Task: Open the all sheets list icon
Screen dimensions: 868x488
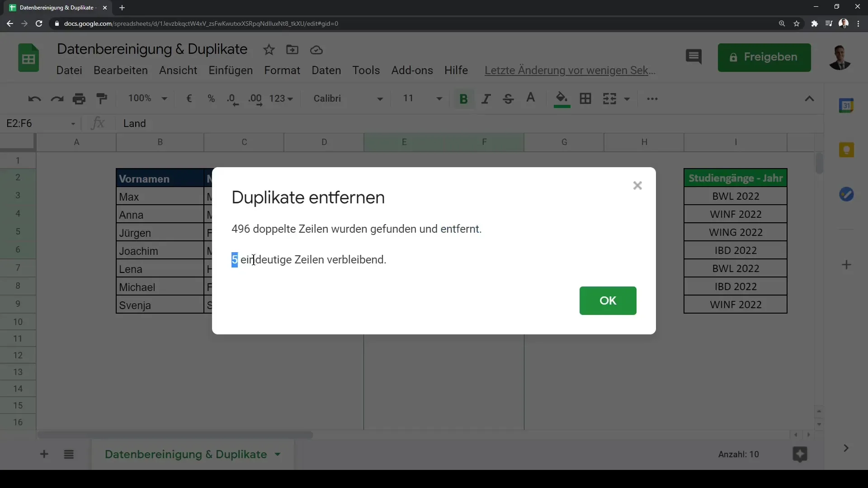Action: (69, 454)
